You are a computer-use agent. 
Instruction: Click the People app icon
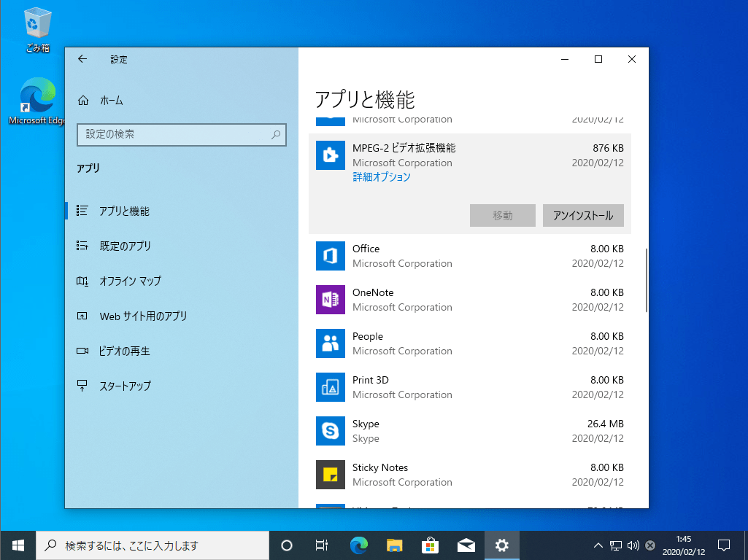330,343
